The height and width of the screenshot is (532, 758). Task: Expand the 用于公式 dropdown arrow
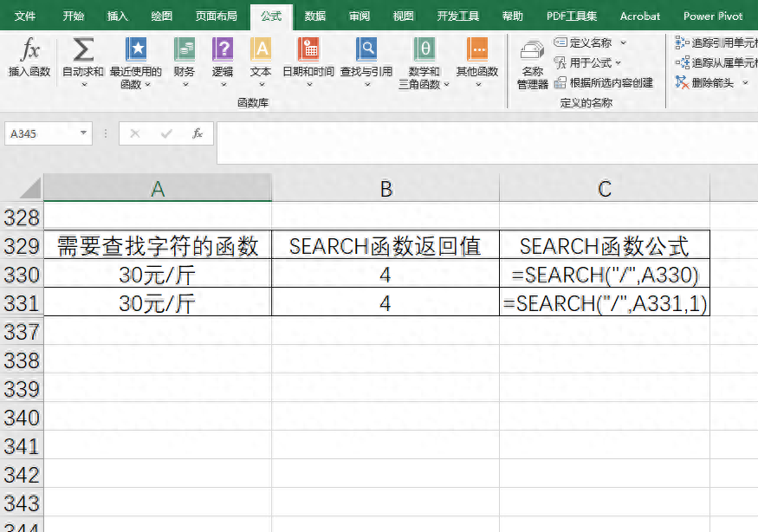[x=619, y=63]
